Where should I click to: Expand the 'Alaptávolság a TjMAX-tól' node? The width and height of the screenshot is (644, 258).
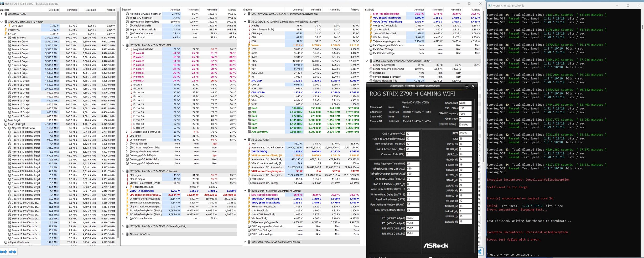click(127, 132)
